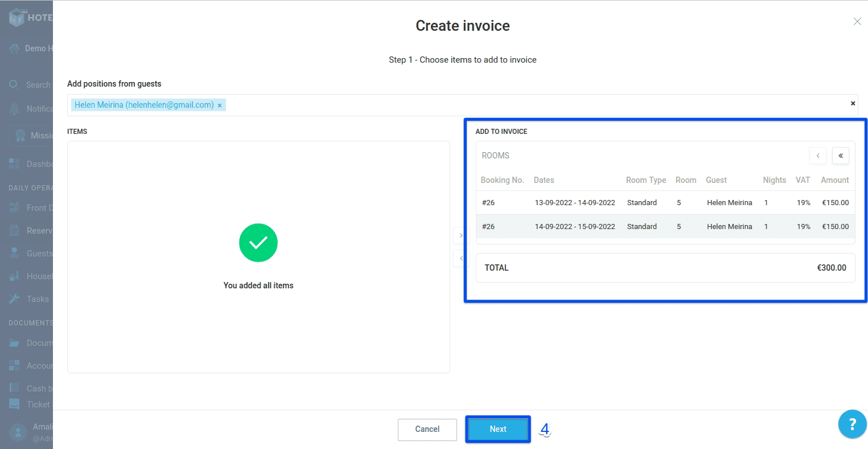Clear all guests from the selection field

[853, 103]
